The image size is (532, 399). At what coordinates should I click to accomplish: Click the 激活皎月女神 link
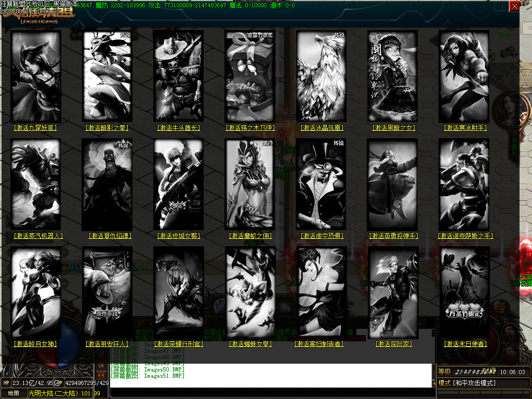click(35, 344)
